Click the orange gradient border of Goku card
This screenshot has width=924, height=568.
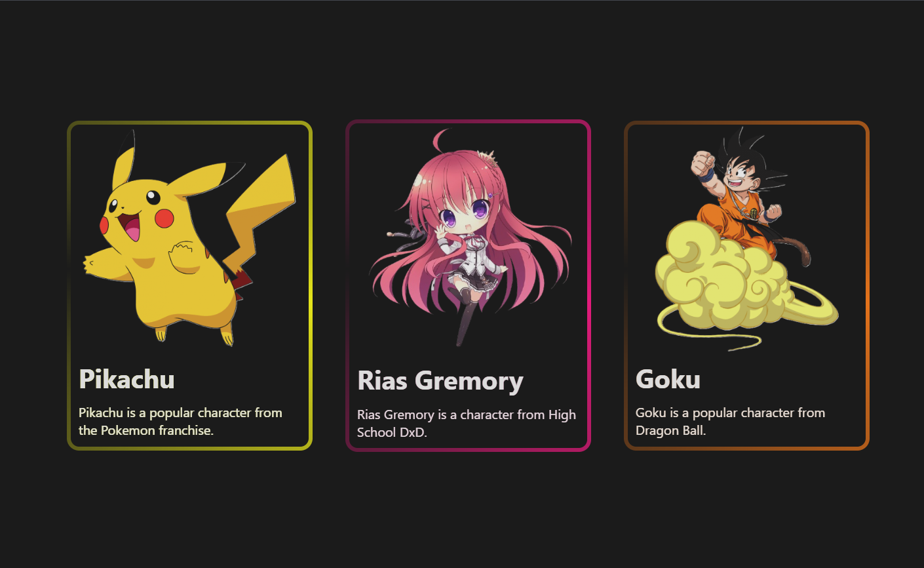[867, 285]
